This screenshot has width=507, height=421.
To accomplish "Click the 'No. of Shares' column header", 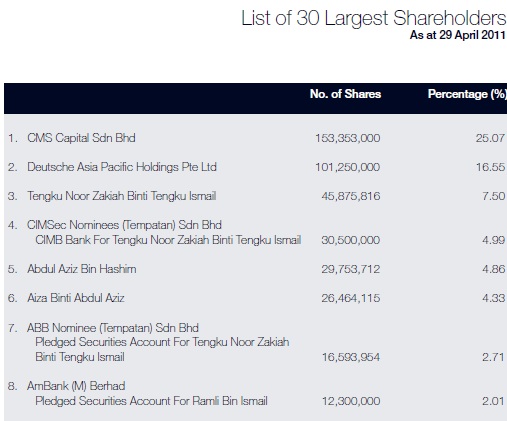I will pyautogui.click(x=345, y=94).
